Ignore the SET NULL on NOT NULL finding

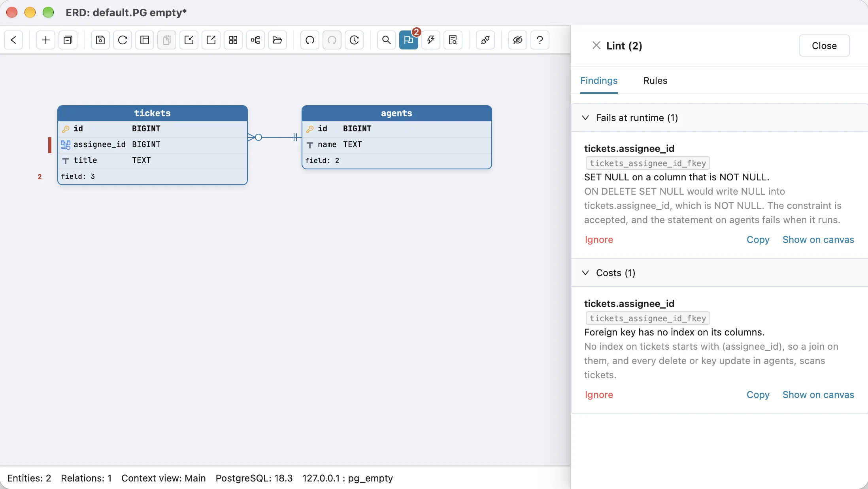click(599, 240)
